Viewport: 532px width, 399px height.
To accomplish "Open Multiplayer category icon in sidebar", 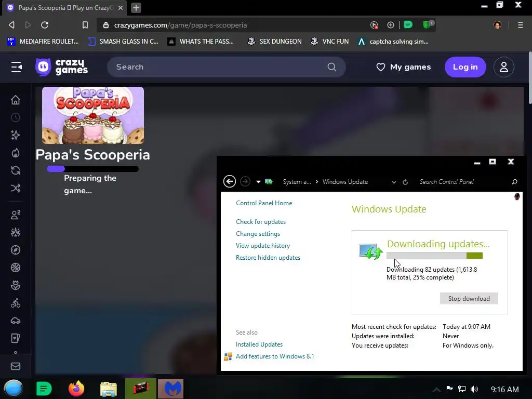I will (x=15, y=215).
